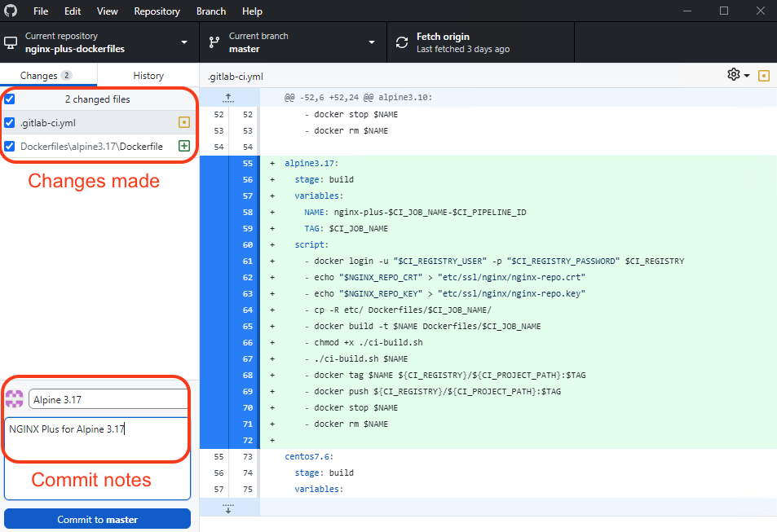Close the GitHub Desktop window
Viewport: 777px width, 532px height.
click(x=760, y=11)
